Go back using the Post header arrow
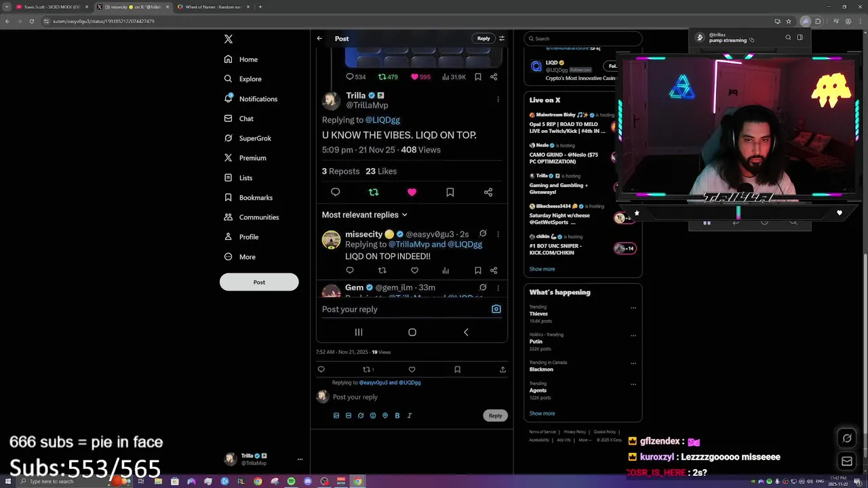Screen dimensions: 868x488 [x=319, y=39]
